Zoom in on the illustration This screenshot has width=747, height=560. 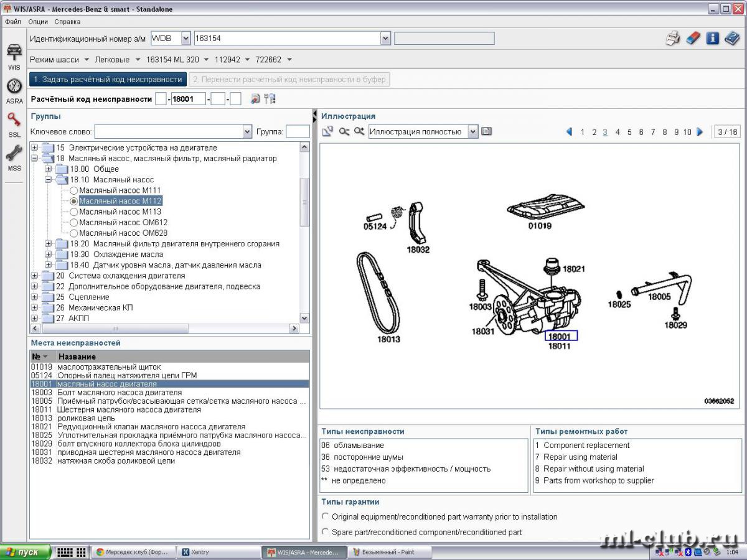[x=359, y=131]
